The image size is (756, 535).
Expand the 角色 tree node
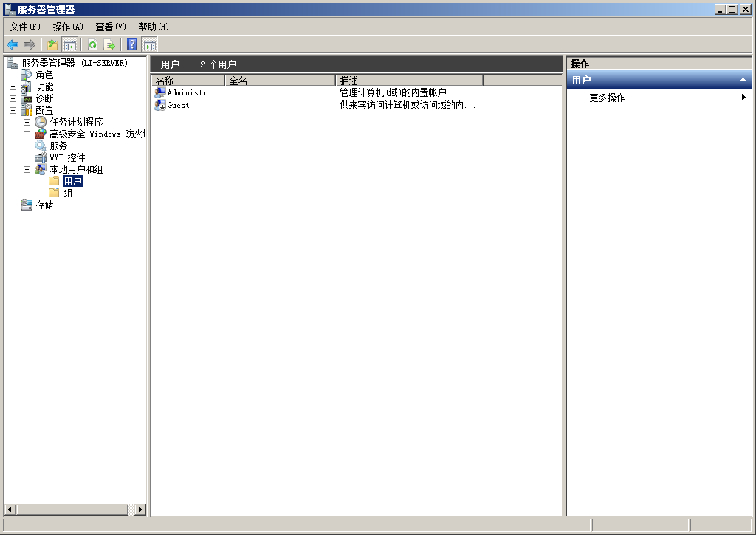tap(13, 75)
